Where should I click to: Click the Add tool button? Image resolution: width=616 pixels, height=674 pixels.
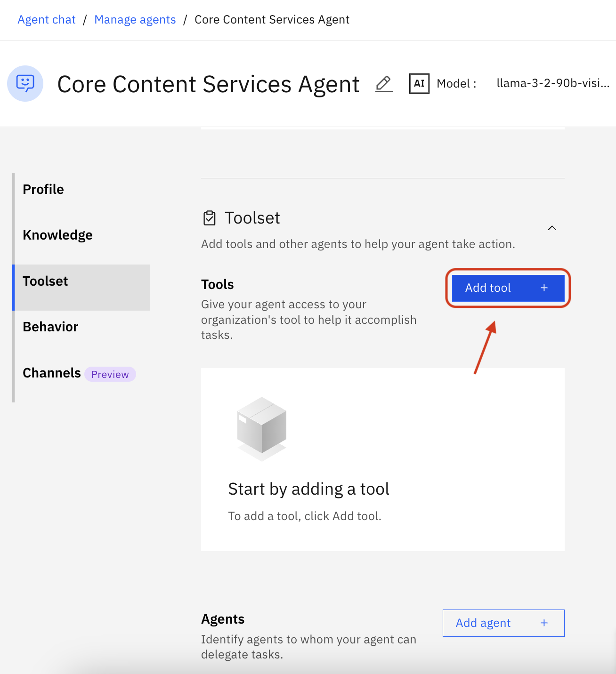pyautogui.click(x=508, y=288)
